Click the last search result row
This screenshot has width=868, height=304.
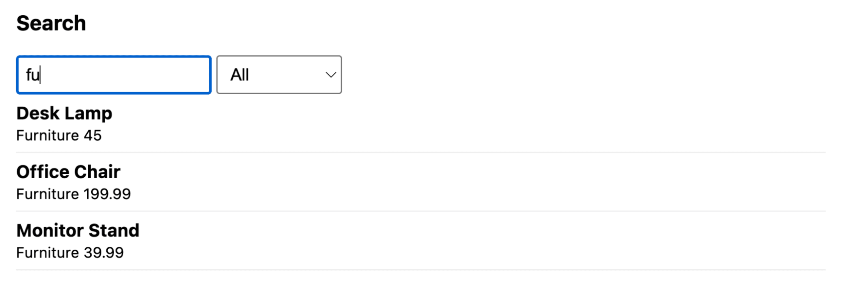click(174, 241)
